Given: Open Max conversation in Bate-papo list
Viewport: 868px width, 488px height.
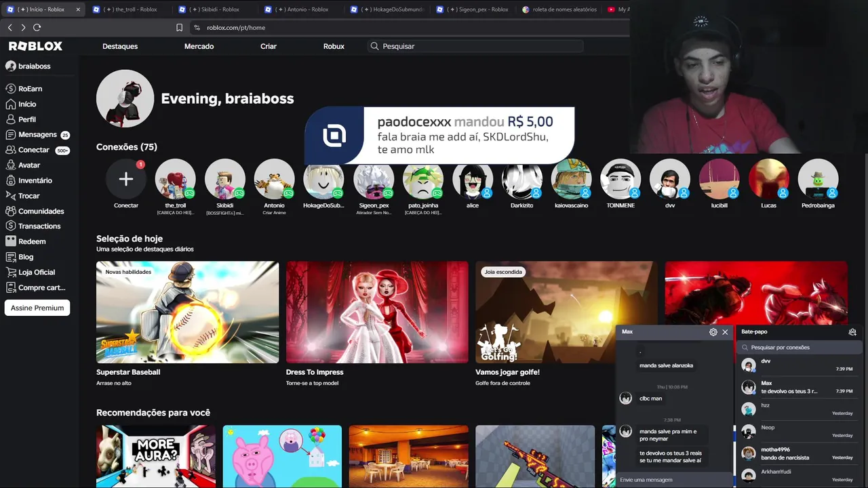Looking at the screenshot, I should 799,387.
